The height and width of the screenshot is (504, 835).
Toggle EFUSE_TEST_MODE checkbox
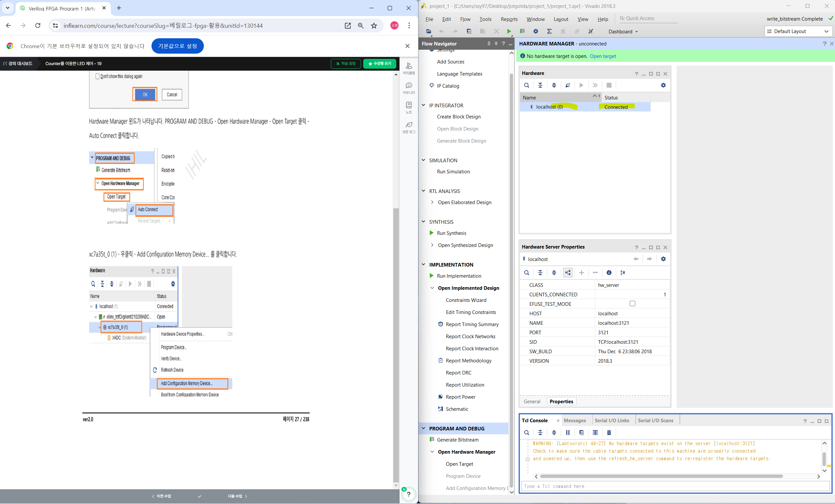click(x=632, y=304)
